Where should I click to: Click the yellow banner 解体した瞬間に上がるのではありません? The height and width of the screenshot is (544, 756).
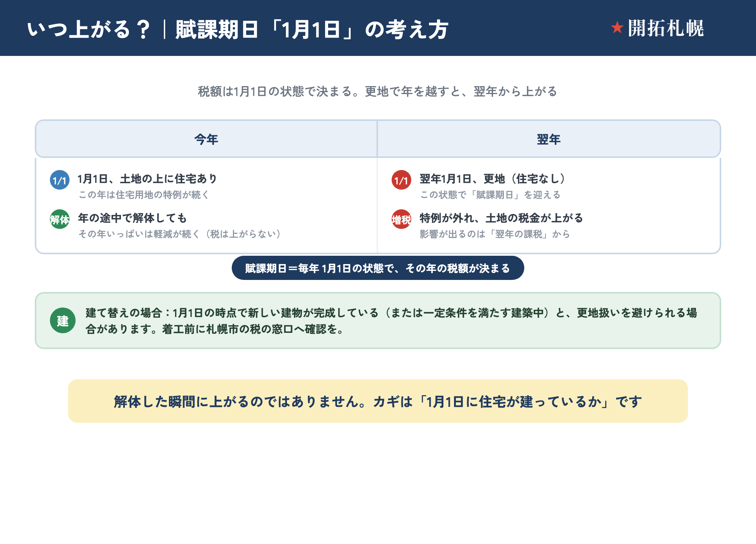(378, 401)
